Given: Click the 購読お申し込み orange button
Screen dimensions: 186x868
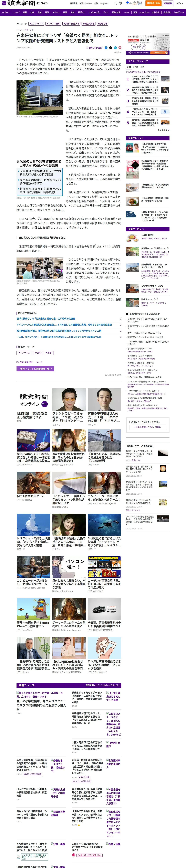Looking at the screenshot, I should [x=153, y=3].
